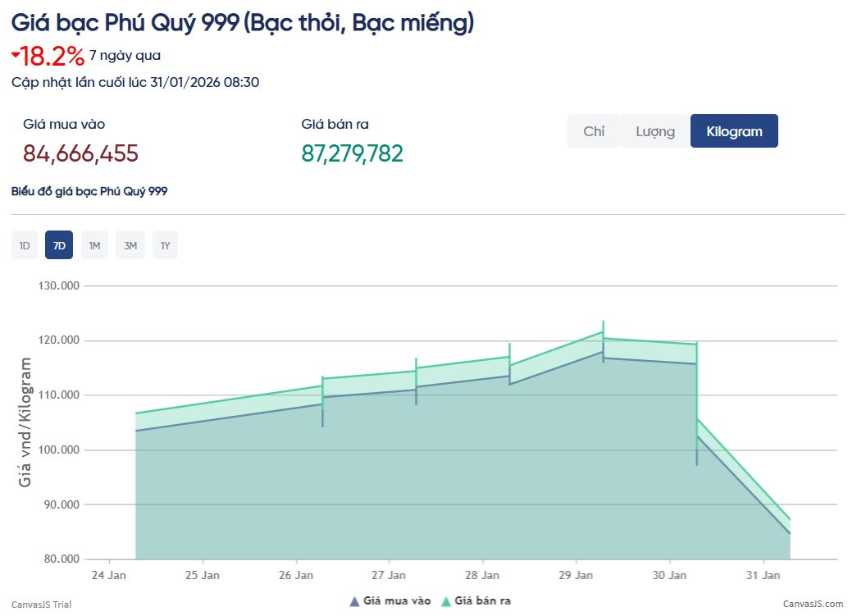Visit the CanvasJS.com credit link
Viewport: 857px width, 616px height.
click(x=813, y=605)
